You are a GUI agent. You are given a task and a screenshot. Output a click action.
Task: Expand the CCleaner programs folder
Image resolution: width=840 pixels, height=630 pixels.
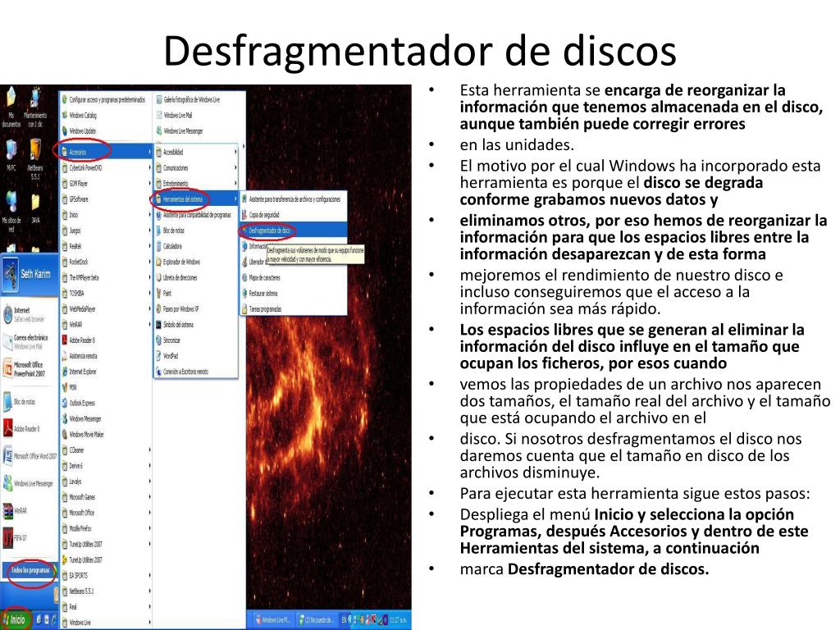click(x=106, y=450)
